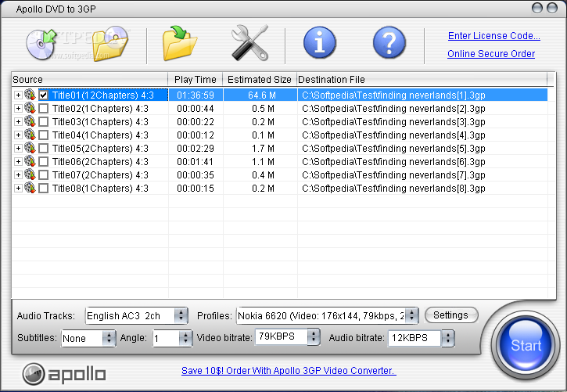Screen dimensions: 567x392
Task: Expand the Title07 tree node
Action: (x=18, y=175)
